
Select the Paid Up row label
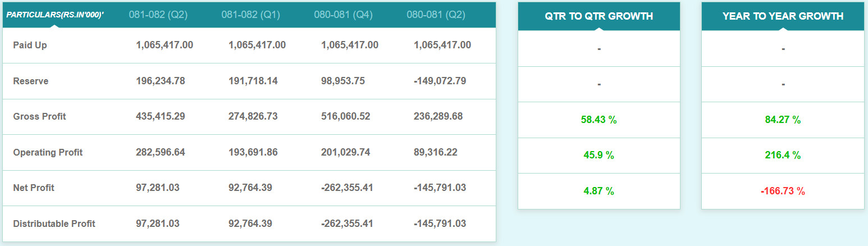[30, 45]
